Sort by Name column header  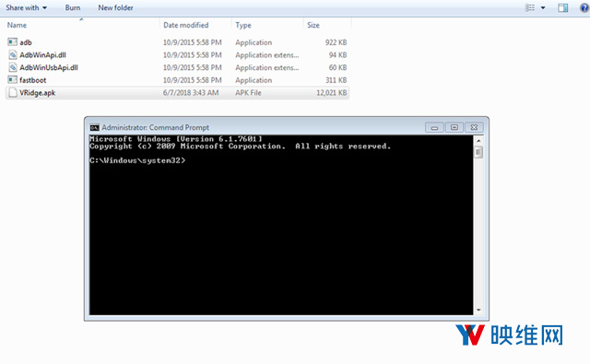(17, 25)
